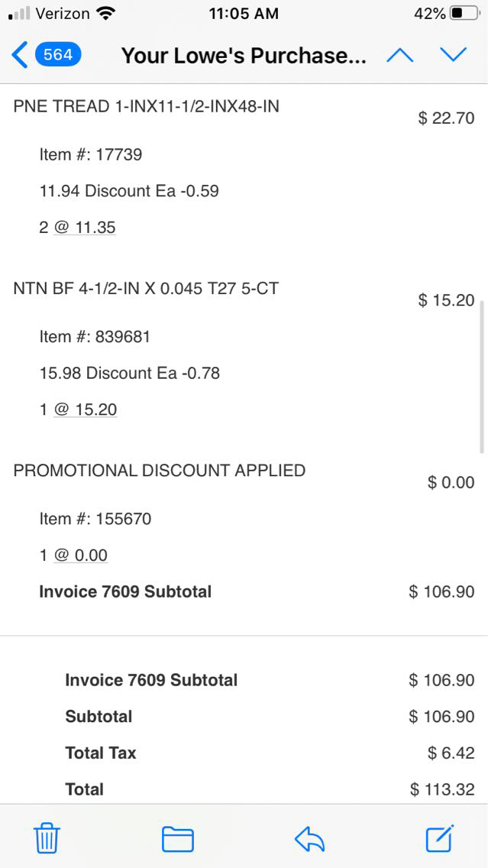The height and width of the screenshot is (868, 488).
Task: Tap the battery indicator in status bar
Action: point(466,14)
